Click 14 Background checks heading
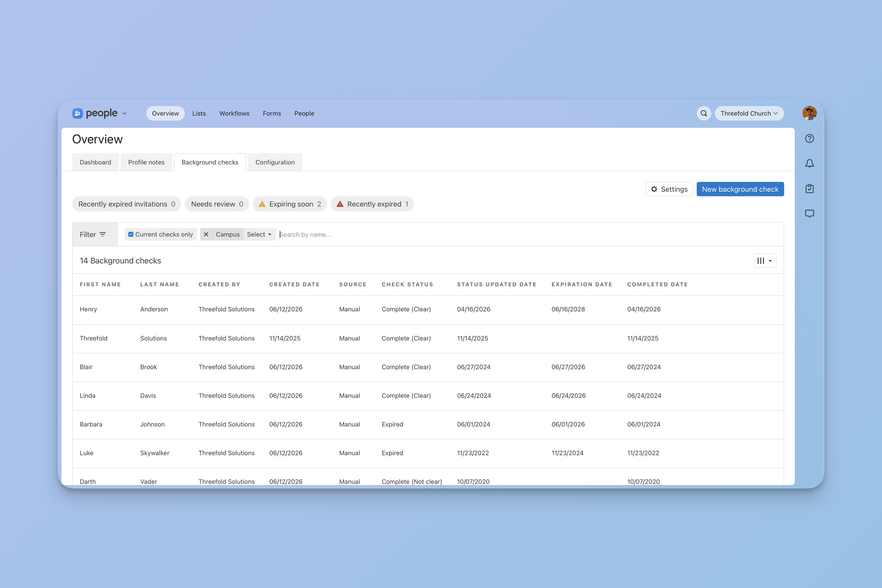This screenshot has height=588, width=882. [120, 261]
